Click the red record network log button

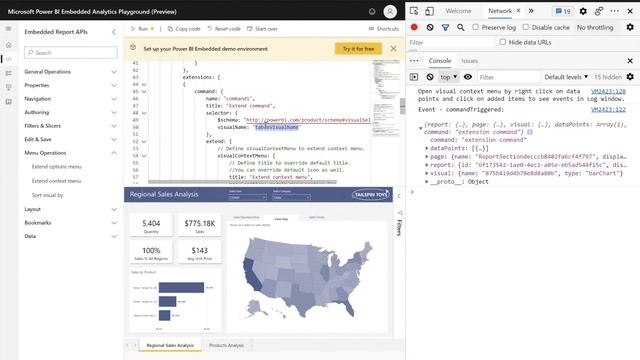click(x=414, y=27)
